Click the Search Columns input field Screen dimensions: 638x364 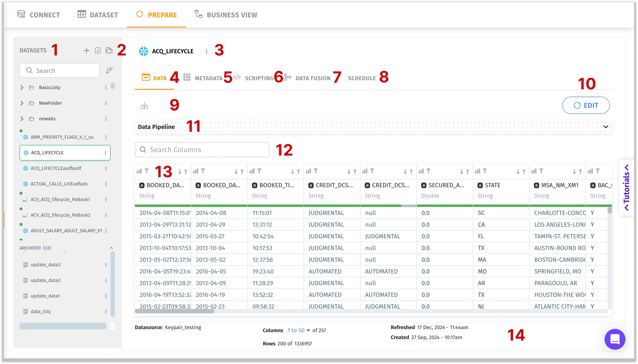click(x=202, y=150)
